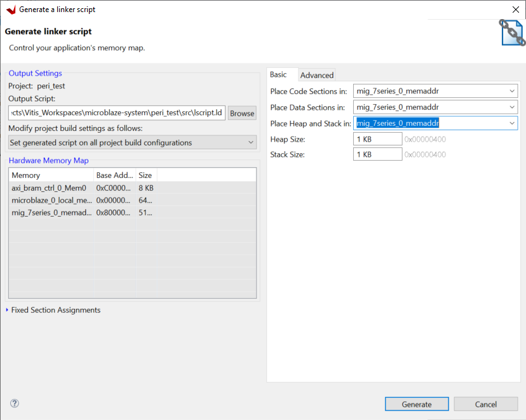Screen dimensions: 526x420
Task: Select the Basic tab
Action: 278,74
